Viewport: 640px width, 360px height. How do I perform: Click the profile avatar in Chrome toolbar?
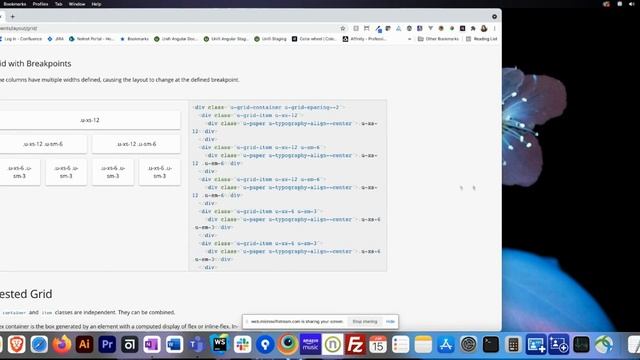point(484,28)
